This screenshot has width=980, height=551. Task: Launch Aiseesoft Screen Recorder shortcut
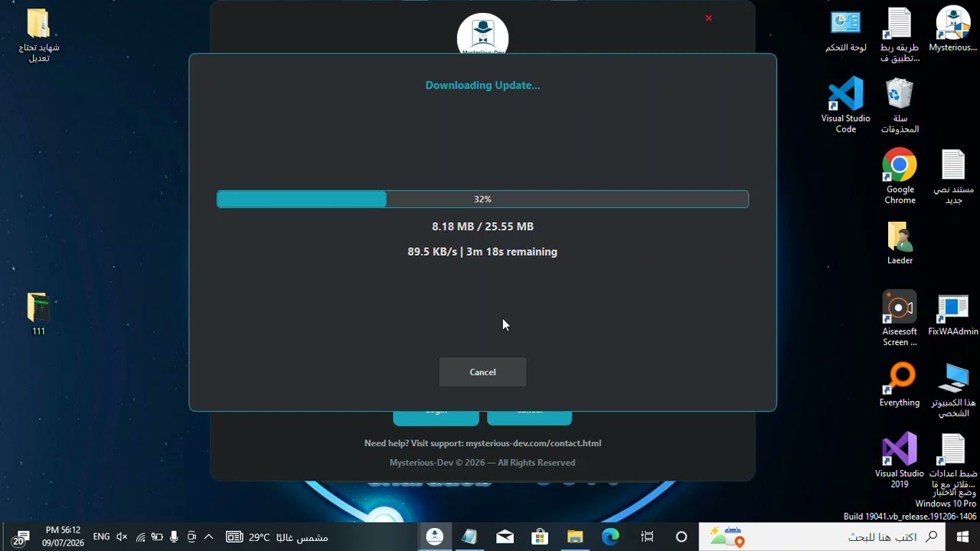pos(900,318)
